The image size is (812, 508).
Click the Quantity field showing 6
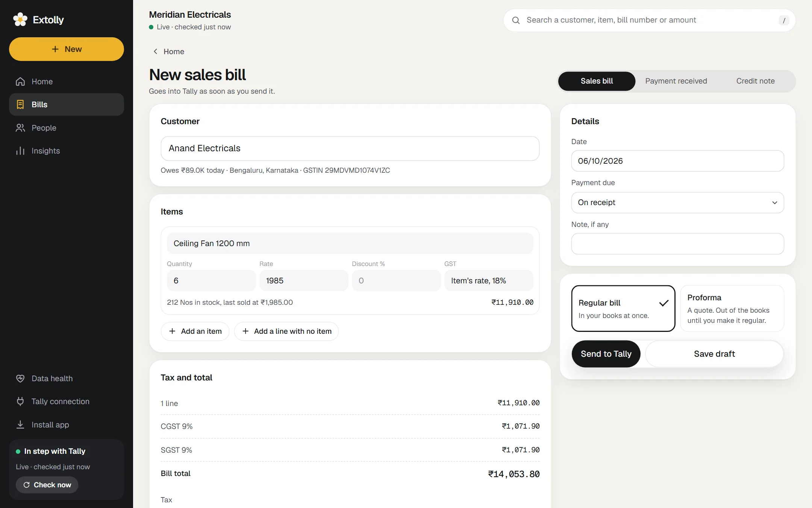(x=211, y=280)
